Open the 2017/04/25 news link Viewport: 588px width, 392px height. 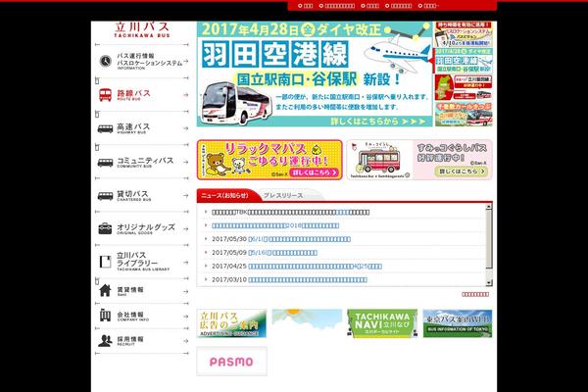pyautogui.click(x=316, y=267)
